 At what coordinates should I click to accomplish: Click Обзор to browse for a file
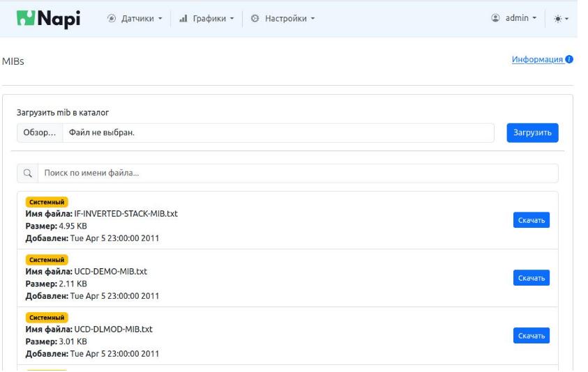[x=40, y=133]
